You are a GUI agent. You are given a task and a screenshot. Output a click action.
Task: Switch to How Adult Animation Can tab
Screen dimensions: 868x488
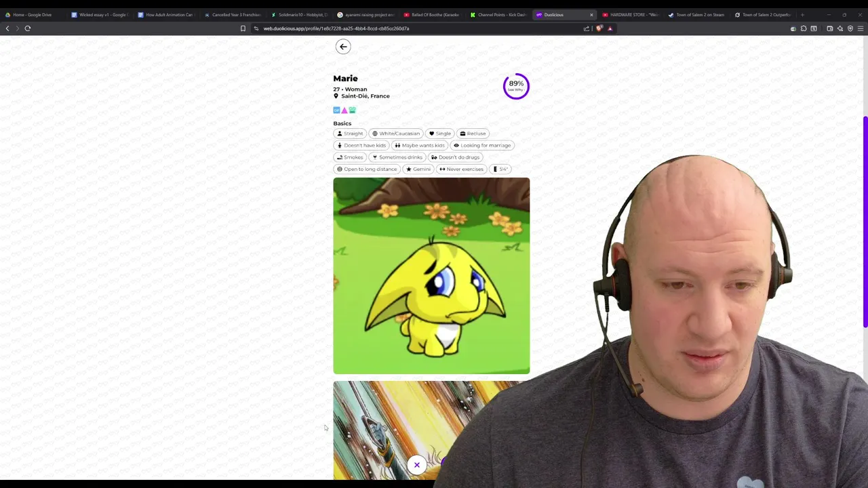167,14
